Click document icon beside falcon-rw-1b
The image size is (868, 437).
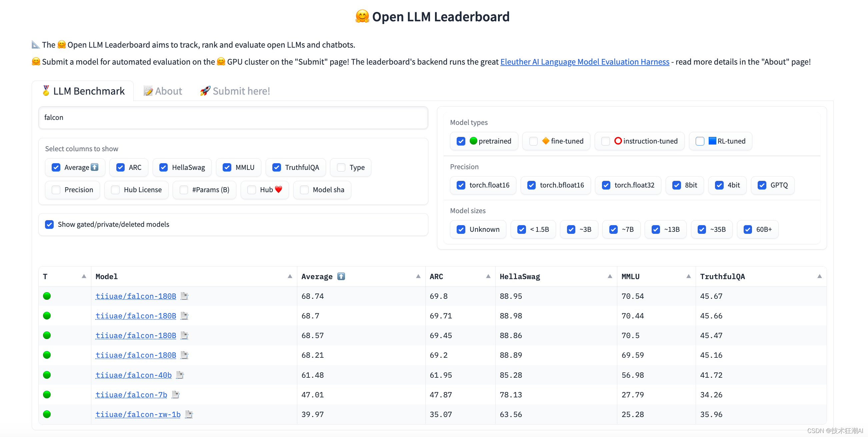[x=189, y=414]
